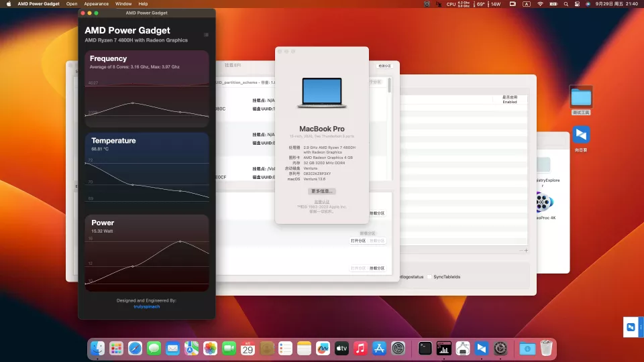Click the 更多信息 button in About window

pyautogui.click(x=322, y=191)
